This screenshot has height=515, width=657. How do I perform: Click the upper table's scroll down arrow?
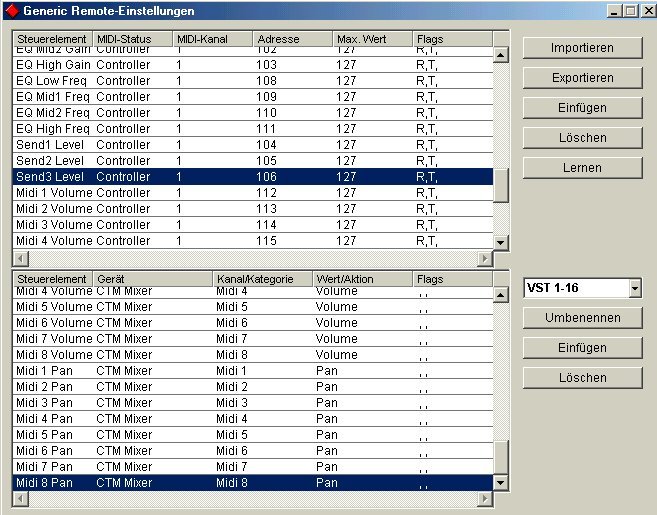tap(501, 242)
